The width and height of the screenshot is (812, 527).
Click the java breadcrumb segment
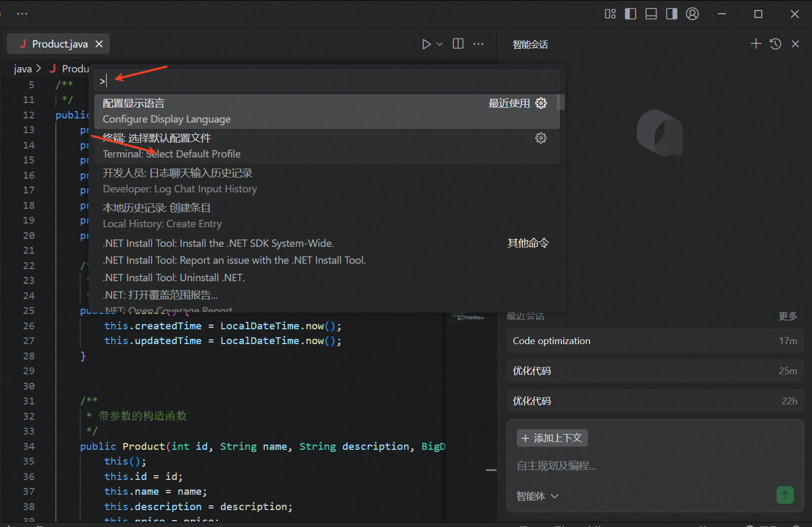pyautogui.click(x=23, y=69)
